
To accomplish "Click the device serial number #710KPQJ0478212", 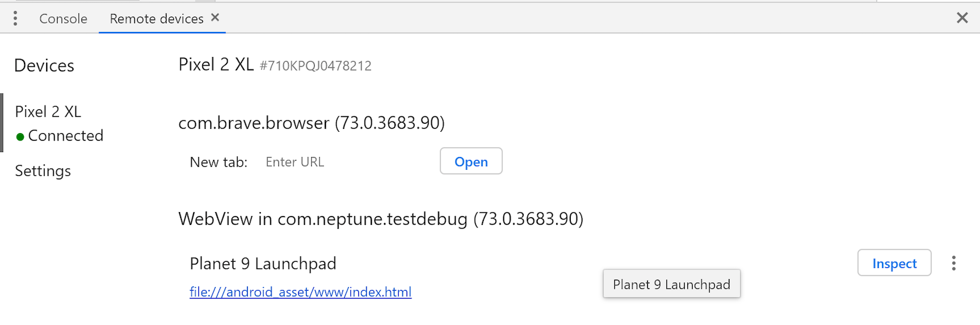I will [315, 66].
